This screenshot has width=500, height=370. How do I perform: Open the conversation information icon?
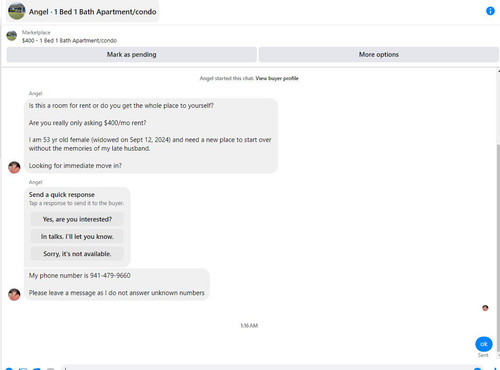[490, 11]
